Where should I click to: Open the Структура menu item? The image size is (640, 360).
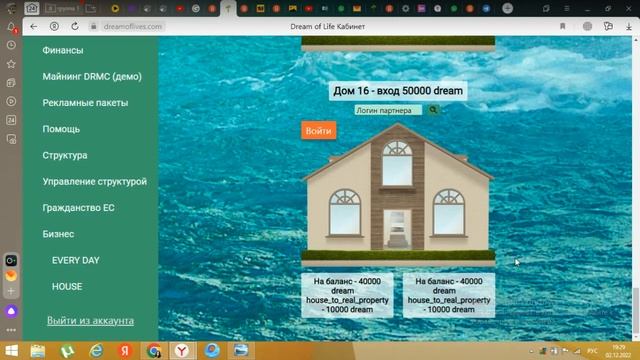click(65, 156)
